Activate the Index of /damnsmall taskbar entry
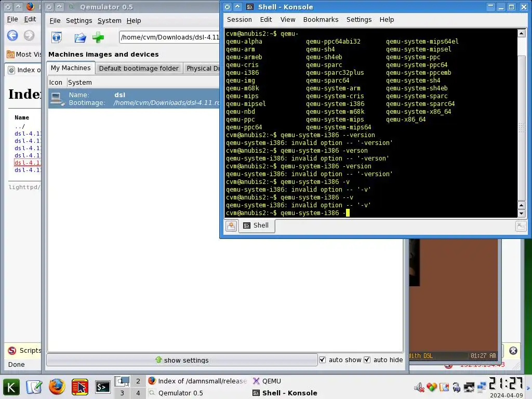The width and height of the screenshot is (532, 399). (x=198, y=381)
